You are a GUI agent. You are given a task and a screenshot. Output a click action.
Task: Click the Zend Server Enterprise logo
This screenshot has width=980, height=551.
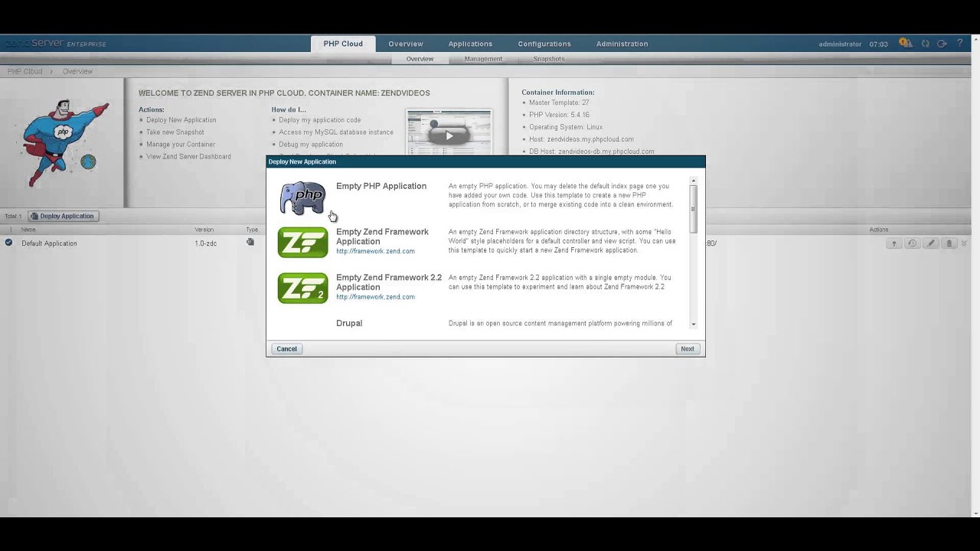click(55, 44)
